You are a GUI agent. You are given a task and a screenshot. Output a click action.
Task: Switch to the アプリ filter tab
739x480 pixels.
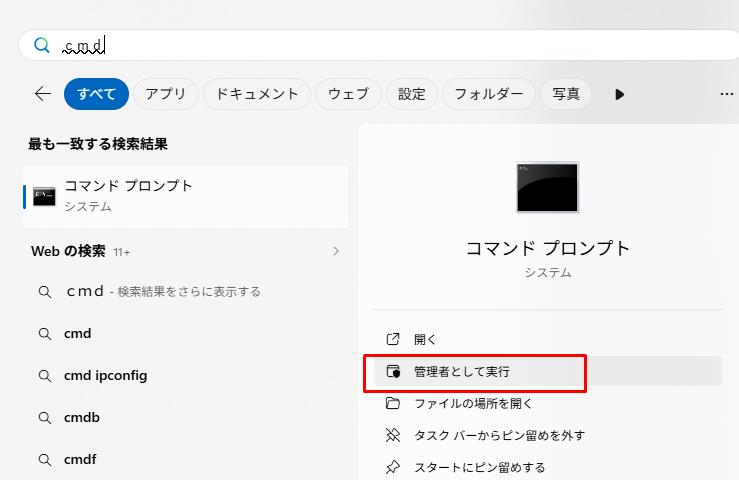(165, 94)
